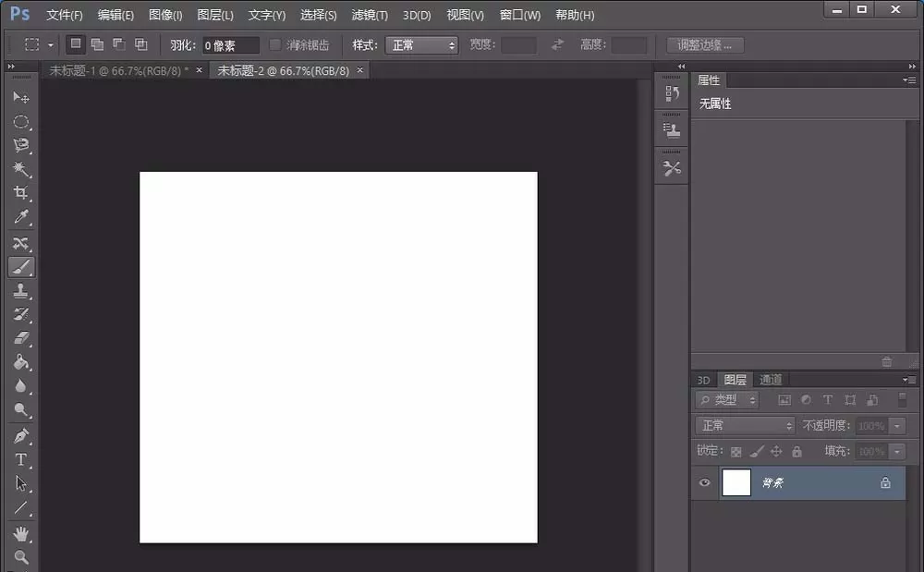Click the 调整边缘 button
This screenshot has height=572, width=924.
pos(705,44)
